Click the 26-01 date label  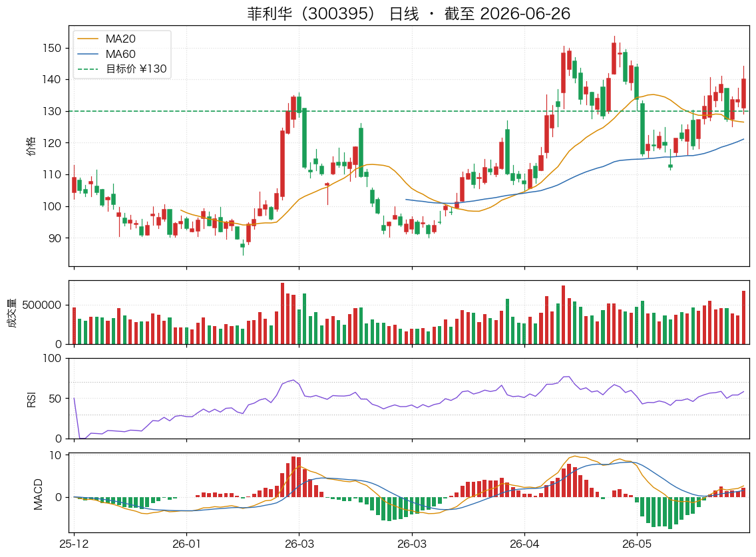pyautogui.click(x=186, y=544)
